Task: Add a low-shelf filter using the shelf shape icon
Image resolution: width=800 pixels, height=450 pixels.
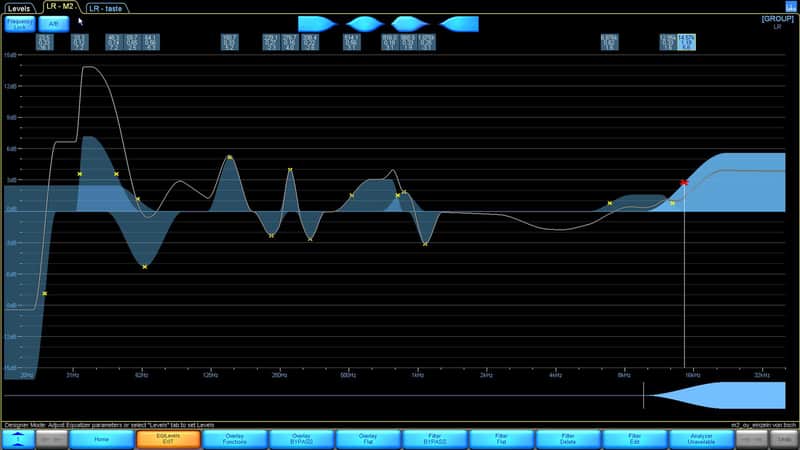Action: click(317, 24)
